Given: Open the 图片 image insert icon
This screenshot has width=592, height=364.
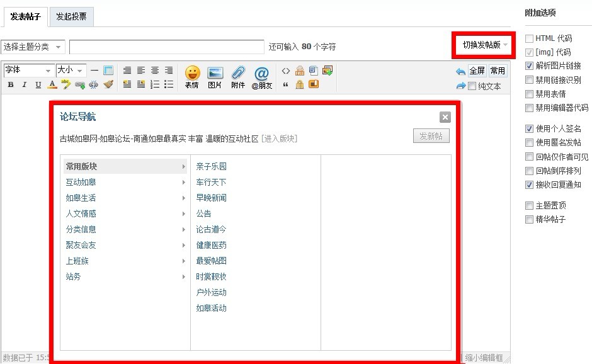Looking at the screenshot, I should coord(215,77).
